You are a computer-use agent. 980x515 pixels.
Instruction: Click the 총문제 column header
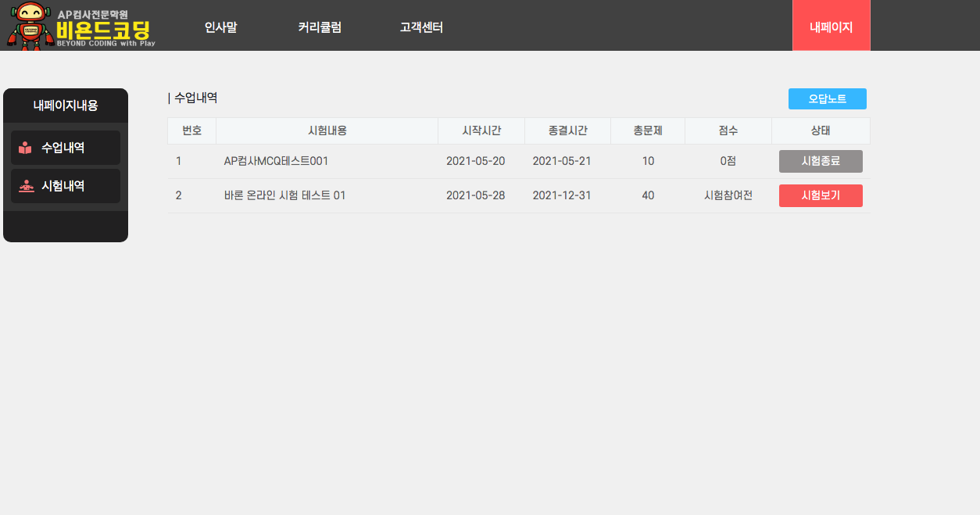click(x=648, y=131)
